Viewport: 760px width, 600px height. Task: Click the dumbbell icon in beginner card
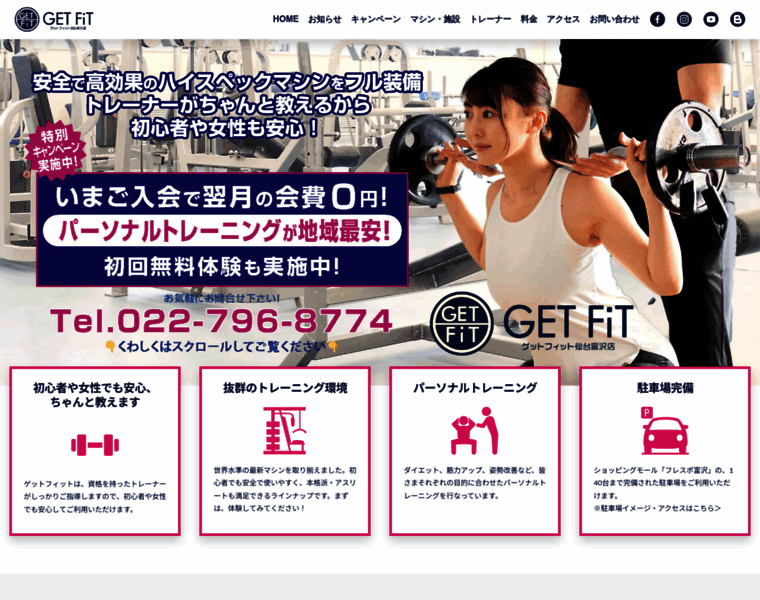click(x=95, y=444)
